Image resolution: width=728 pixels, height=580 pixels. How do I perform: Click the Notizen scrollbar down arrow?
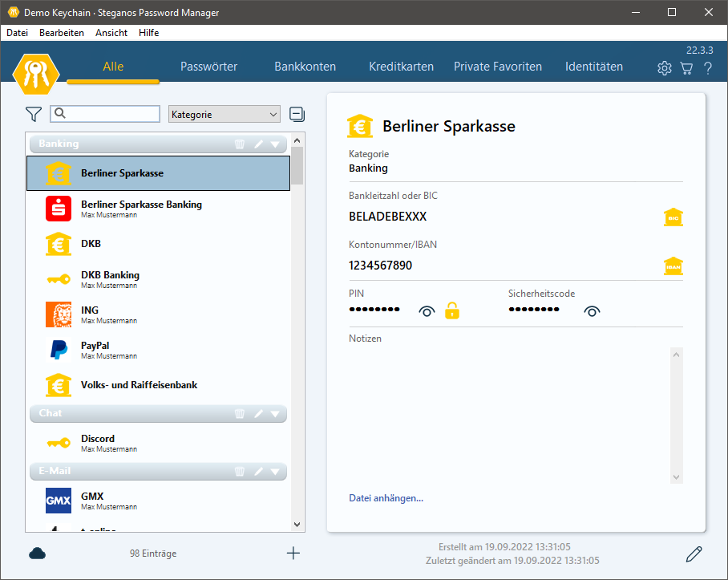pyautogui.click(x=677, y=477)
